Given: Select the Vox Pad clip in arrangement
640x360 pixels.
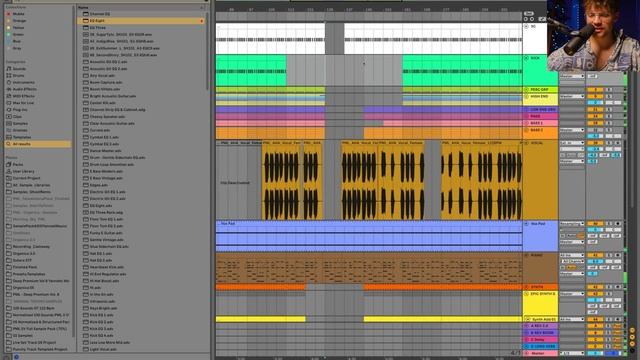Looking at the screenshot, I should tap(369, 236).
